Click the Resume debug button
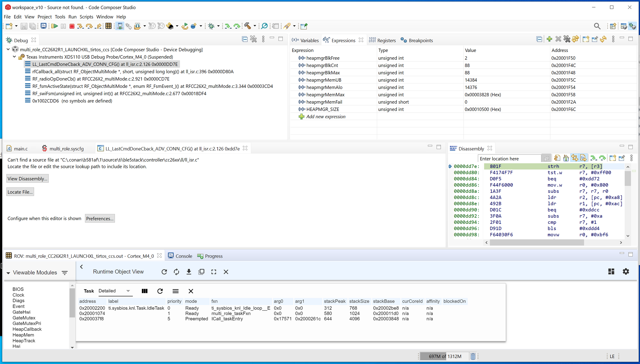Image resolution: width=640 pixels, height=364 pixels. 54,26
